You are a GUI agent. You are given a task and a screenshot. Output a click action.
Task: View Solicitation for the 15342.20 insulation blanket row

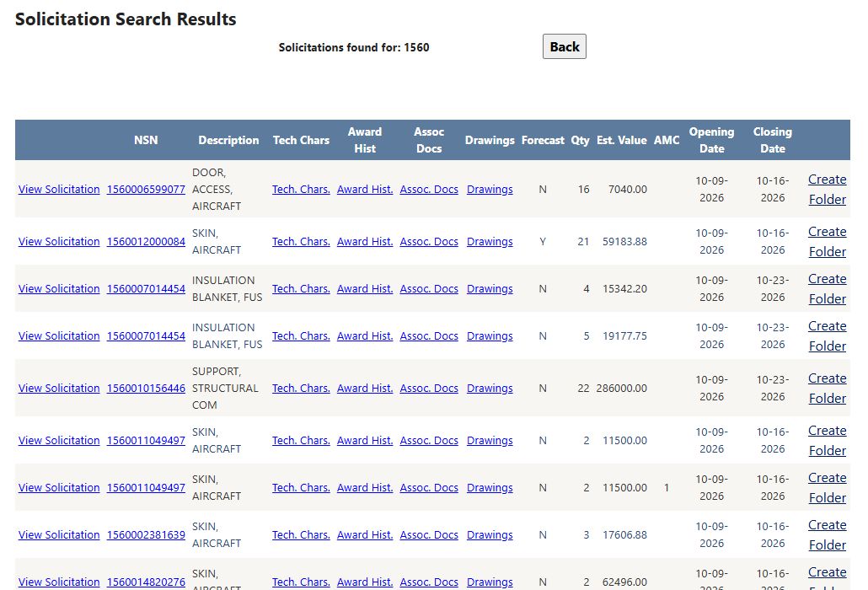(59, 289)
